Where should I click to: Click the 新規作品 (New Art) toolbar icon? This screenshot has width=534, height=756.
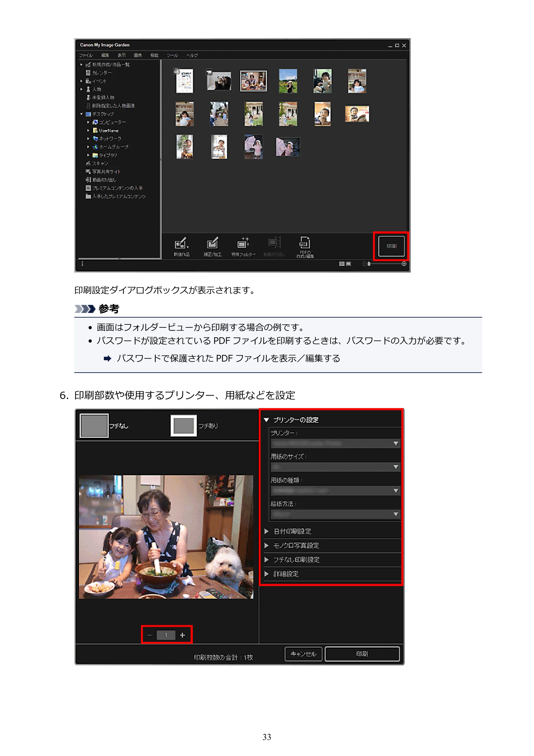[182, 246]
